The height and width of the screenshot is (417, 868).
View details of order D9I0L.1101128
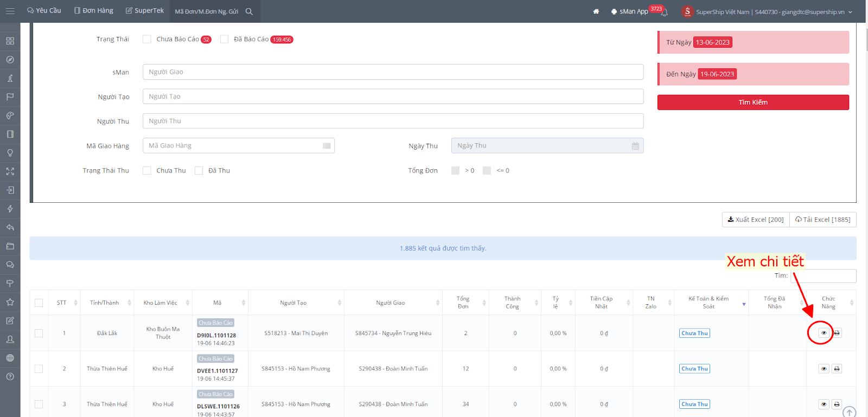click(x=824, y=333)
